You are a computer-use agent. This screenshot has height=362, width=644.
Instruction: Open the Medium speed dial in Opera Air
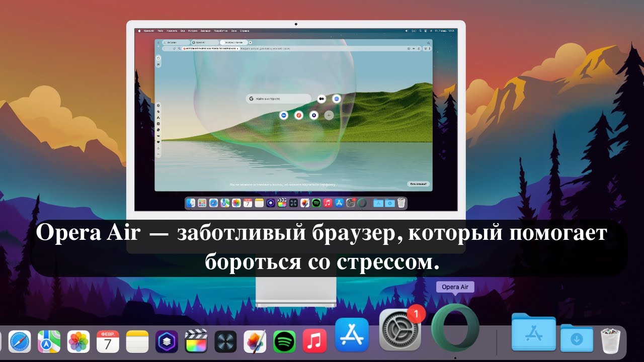tap(321, 99)
